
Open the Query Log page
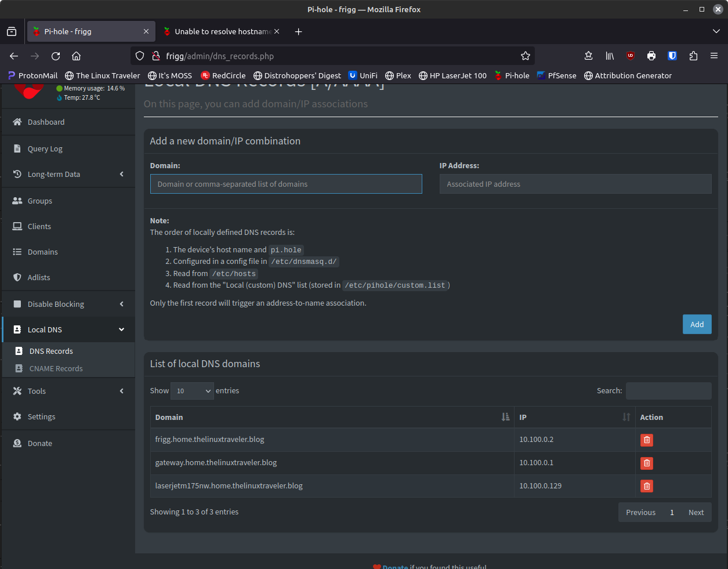(x=68, y=149)
